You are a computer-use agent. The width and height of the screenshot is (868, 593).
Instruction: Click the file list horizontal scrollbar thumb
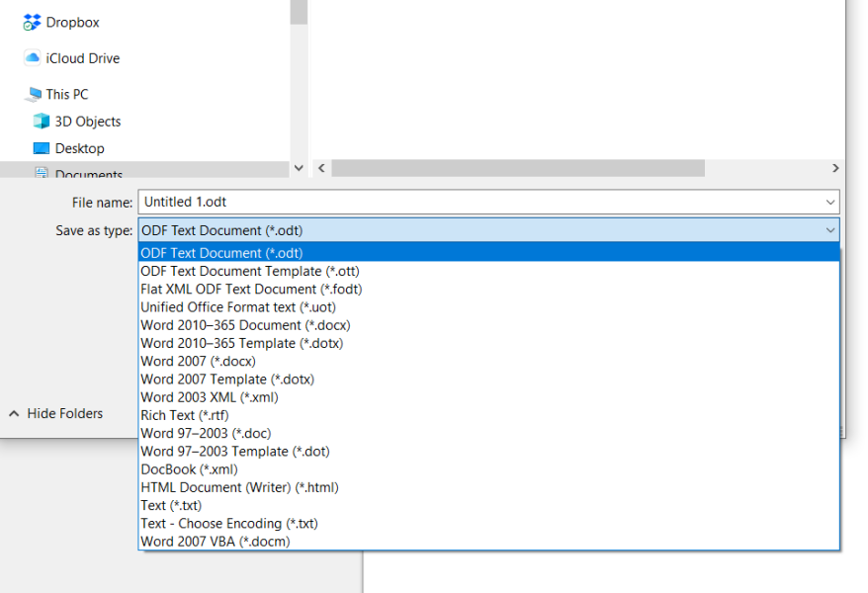(x=518, y=168)
